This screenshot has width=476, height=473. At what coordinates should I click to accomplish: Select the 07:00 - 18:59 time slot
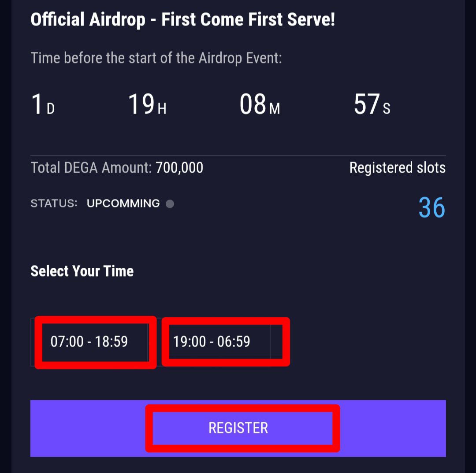(x=89, y=342)
